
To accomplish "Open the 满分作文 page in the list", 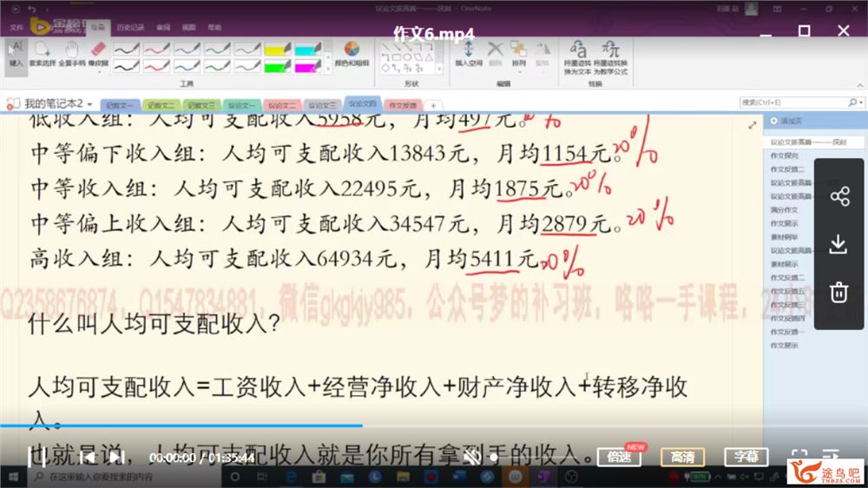I will click(x=785, y=210).
